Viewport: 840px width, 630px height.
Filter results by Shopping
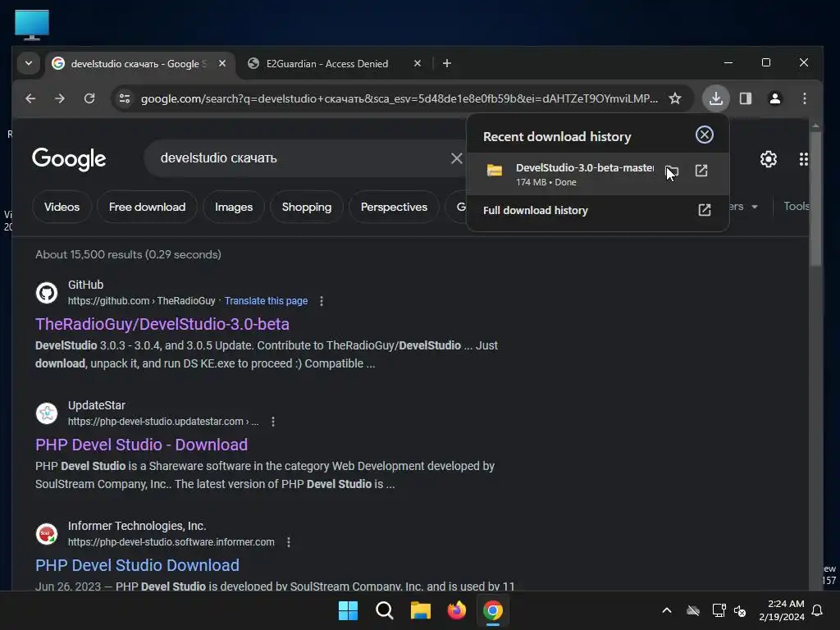point(307,207)
